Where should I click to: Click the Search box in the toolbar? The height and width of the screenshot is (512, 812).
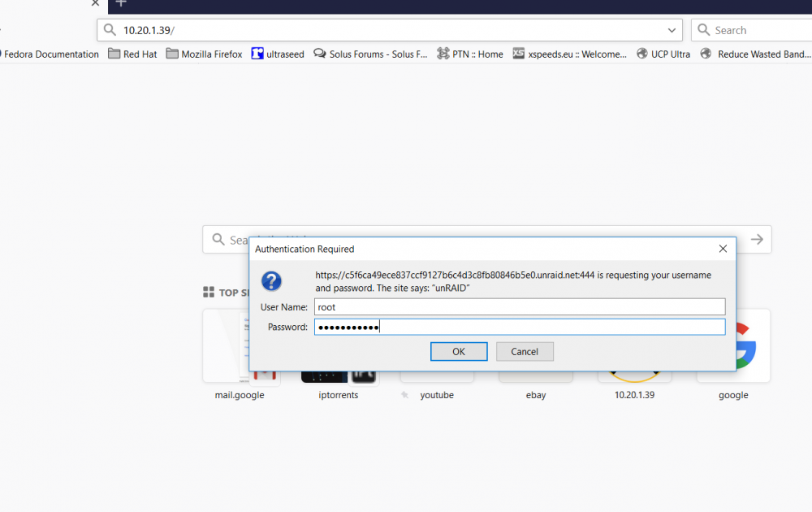[751, 30]
